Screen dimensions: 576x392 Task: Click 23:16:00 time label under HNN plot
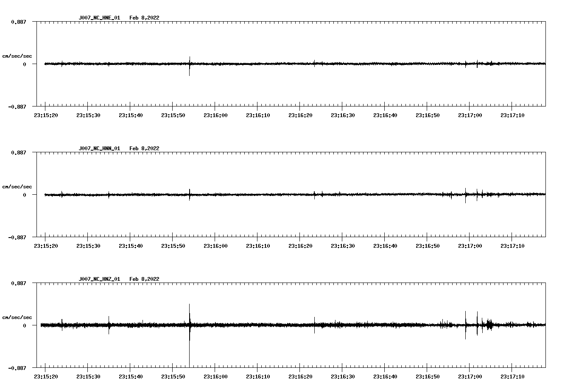click(x=215, y=246)
